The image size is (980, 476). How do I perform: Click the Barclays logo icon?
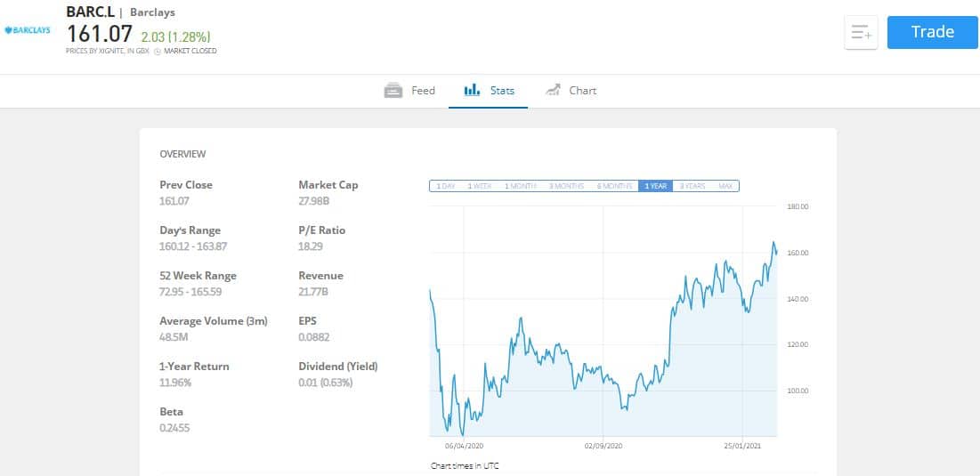click(x=28, y=30)
